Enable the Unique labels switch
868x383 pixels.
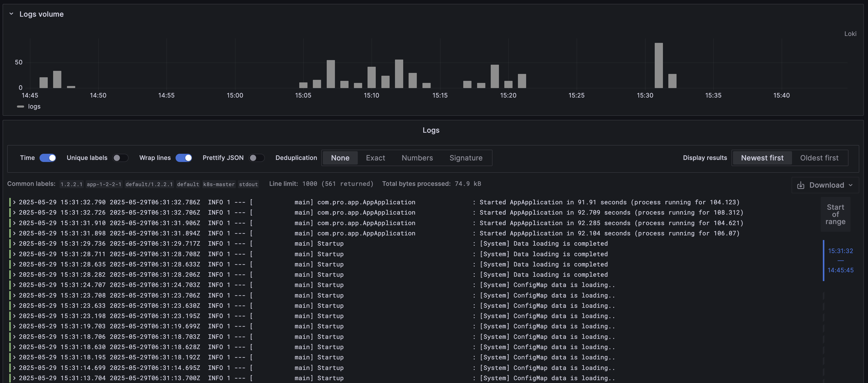tap(120, 158)
